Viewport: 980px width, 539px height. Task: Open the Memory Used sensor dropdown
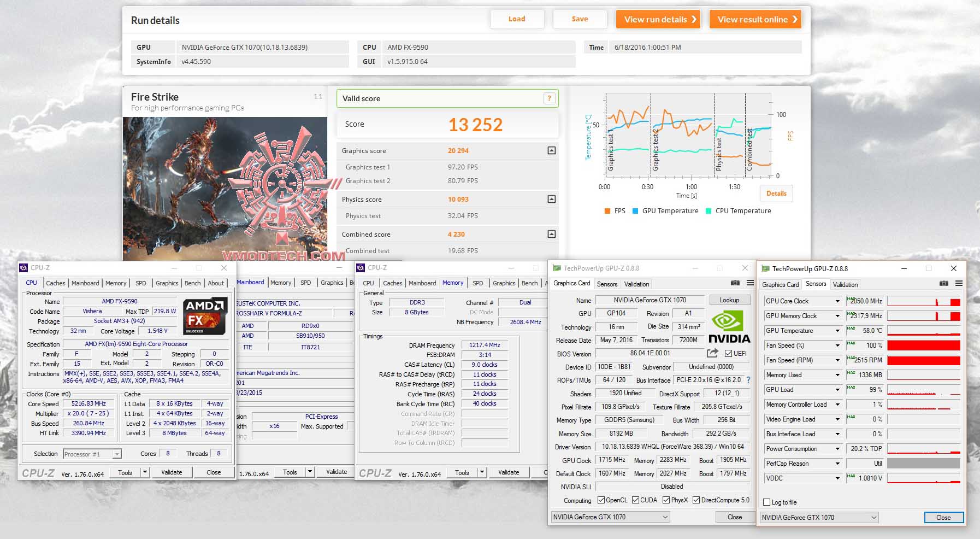tap(837, 375)
